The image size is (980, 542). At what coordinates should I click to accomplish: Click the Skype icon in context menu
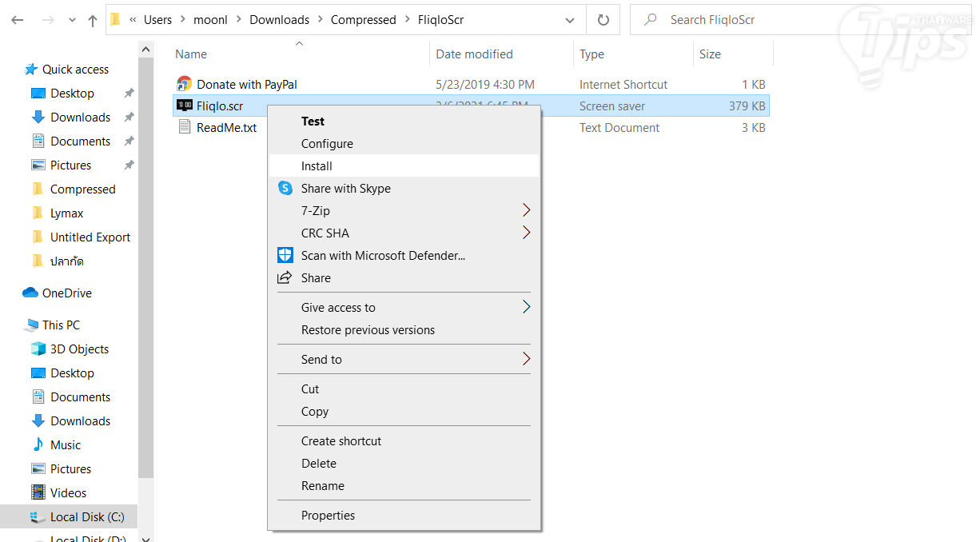pyautogui.click(x=285, y=189)
